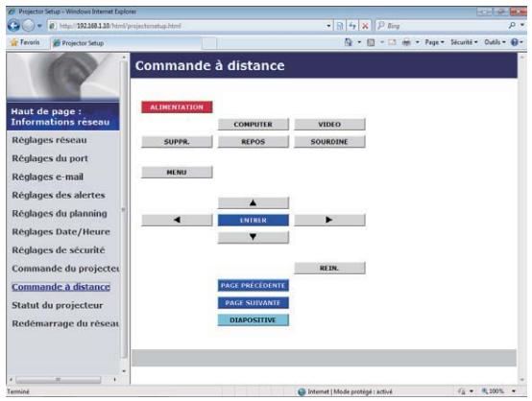Click the Read mail icon
Viewport: 532px width, 401px height.
click(392, 42)
